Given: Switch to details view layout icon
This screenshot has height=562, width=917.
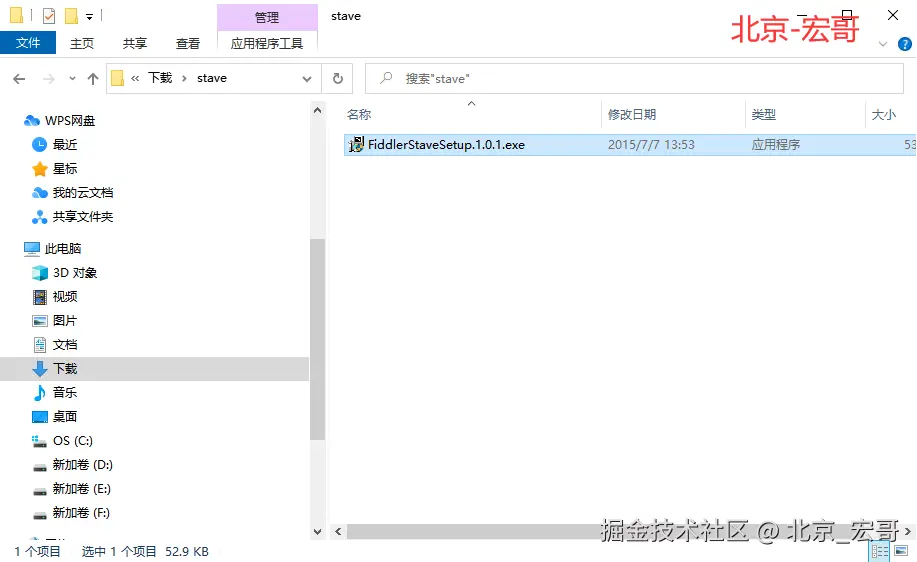Looking at the screenshot, I should pyautogui.click(x=880, y=551).
